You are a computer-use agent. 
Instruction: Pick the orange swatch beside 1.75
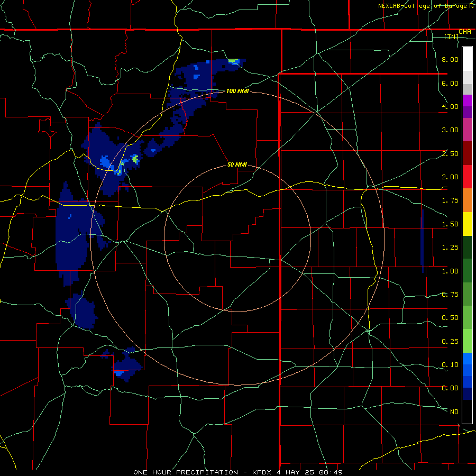click(467, 200)
